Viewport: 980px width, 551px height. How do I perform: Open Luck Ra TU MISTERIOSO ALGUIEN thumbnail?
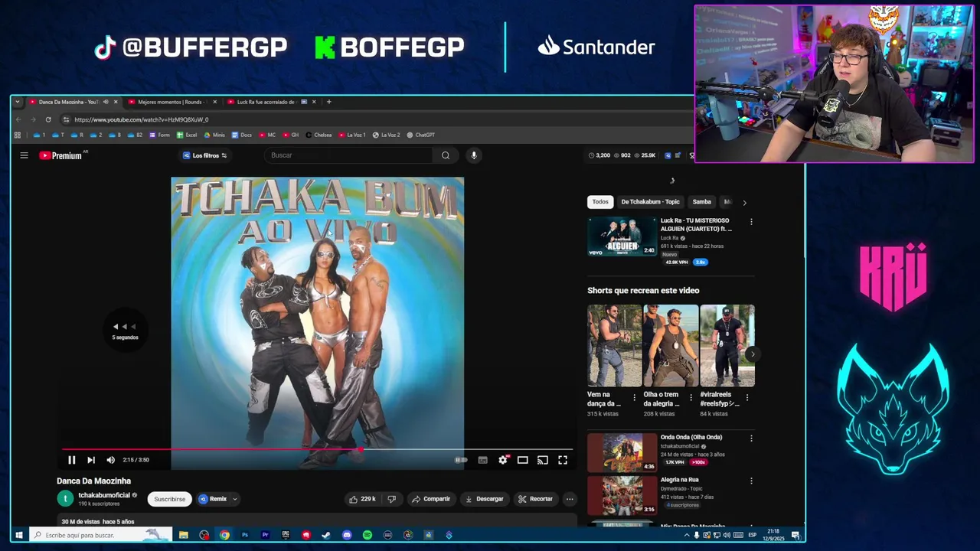pyautogui.click(x=622, y=236)
